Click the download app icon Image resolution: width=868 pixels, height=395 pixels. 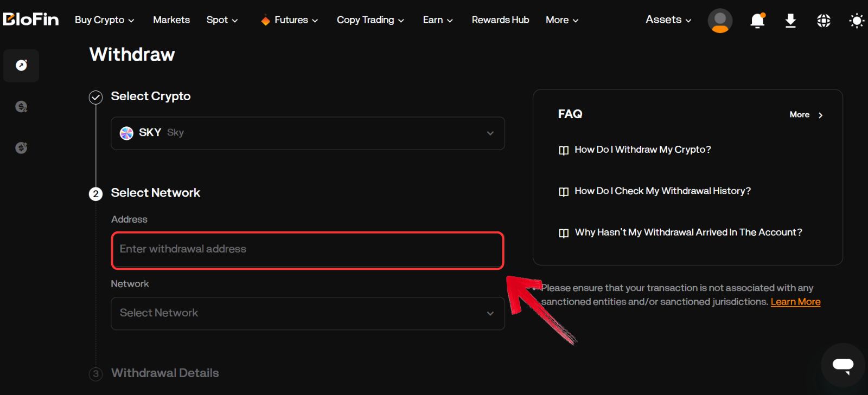coord(790,21)
